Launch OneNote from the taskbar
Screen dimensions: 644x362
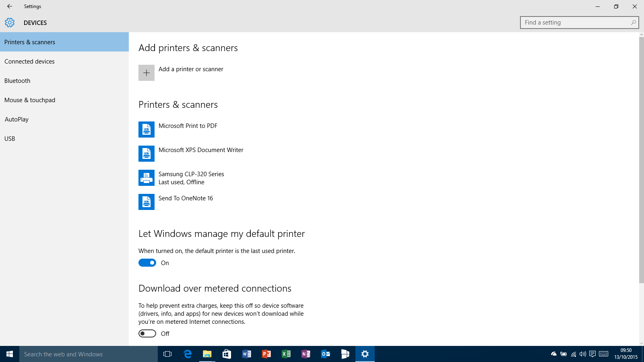point(305,354)
